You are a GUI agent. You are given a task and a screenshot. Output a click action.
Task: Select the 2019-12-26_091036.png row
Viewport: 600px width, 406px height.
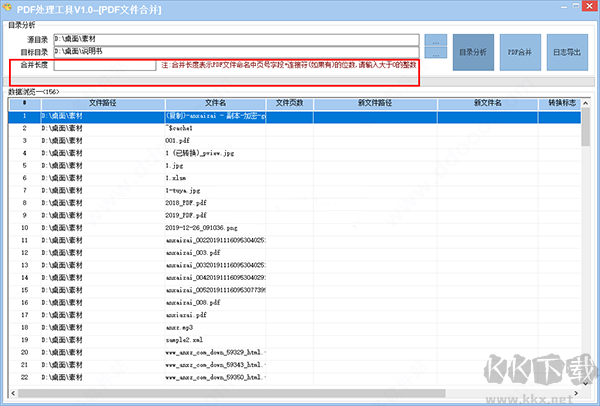(x=215, y=227)
